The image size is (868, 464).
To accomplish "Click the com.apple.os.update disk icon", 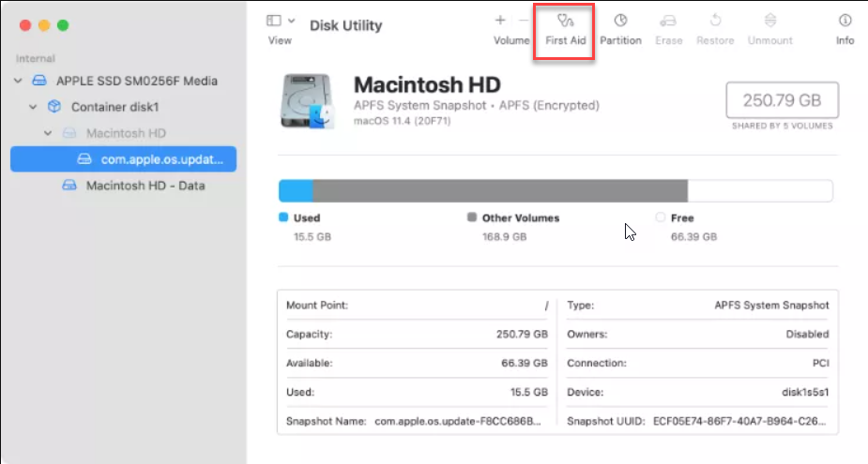I will (84, 159).
